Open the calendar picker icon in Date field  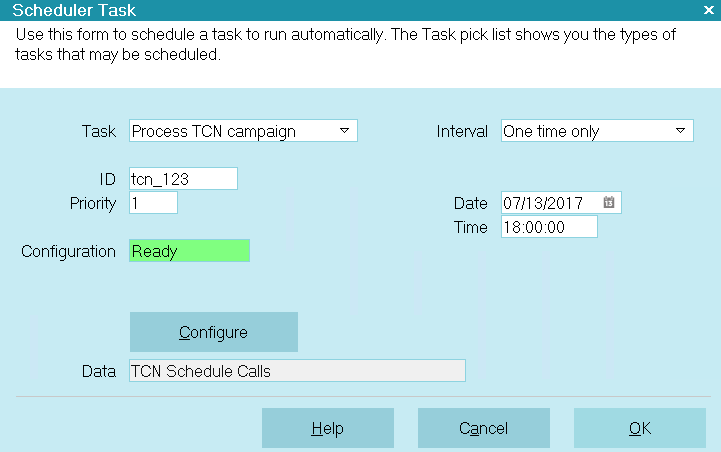(608, 202)
